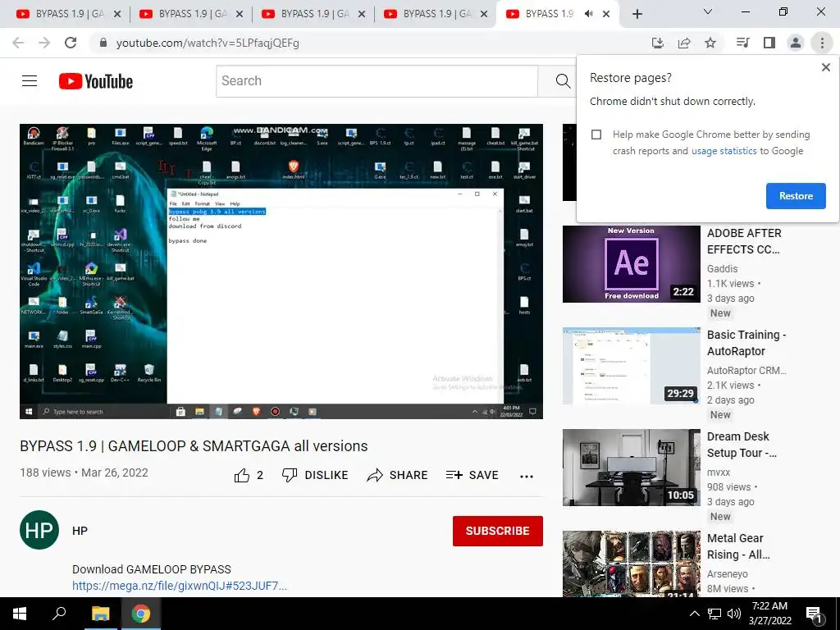Switch to the second BYPASS 1.9 tab

182,14
